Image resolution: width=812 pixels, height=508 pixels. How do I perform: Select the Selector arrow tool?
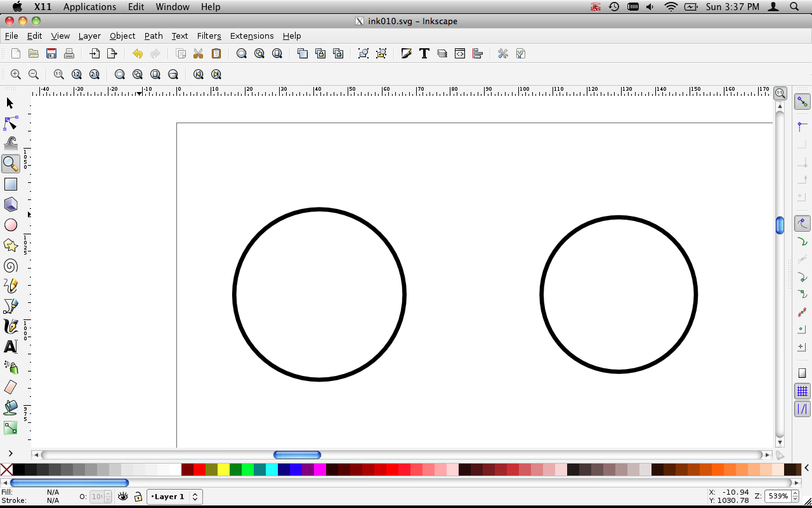coord(10,103)
